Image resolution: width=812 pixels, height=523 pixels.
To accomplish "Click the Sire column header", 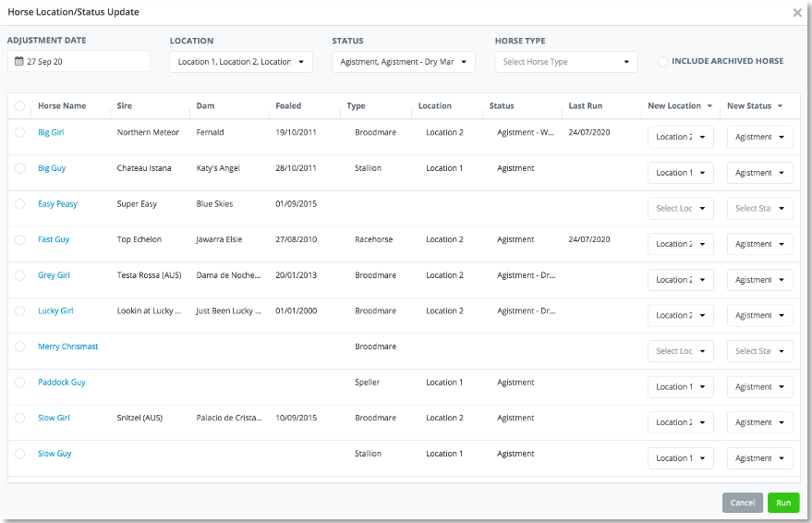I will pos(125,106).
